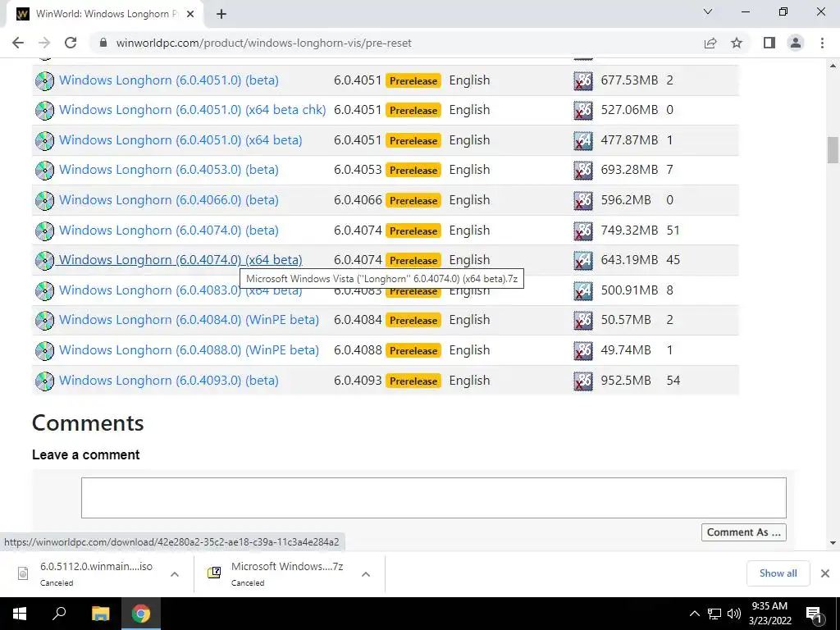
Task: Open Windows Longhorn (6.0.4093.0) (beta) link
Action: pyautogui.click(x=169, y=381)
